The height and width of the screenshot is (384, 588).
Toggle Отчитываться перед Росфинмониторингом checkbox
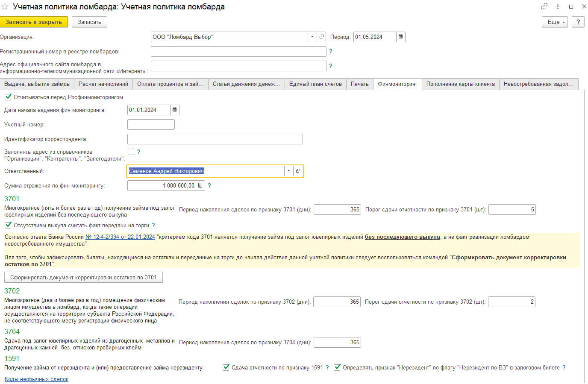[8, 97]
